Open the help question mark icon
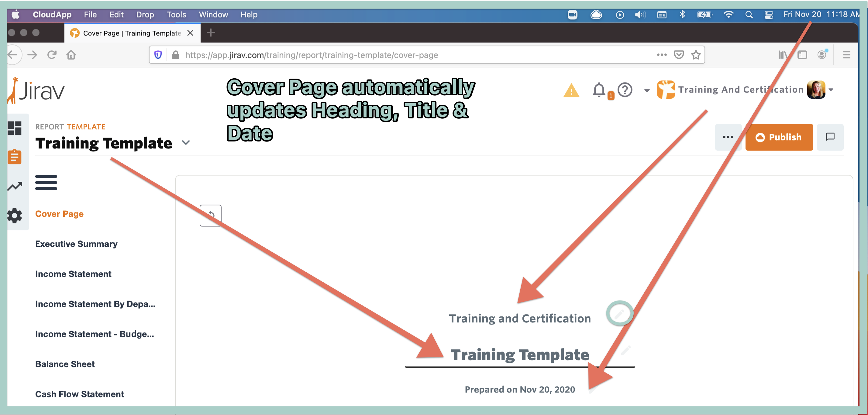This screenshot has height=415, width=868. pos(625,90)
